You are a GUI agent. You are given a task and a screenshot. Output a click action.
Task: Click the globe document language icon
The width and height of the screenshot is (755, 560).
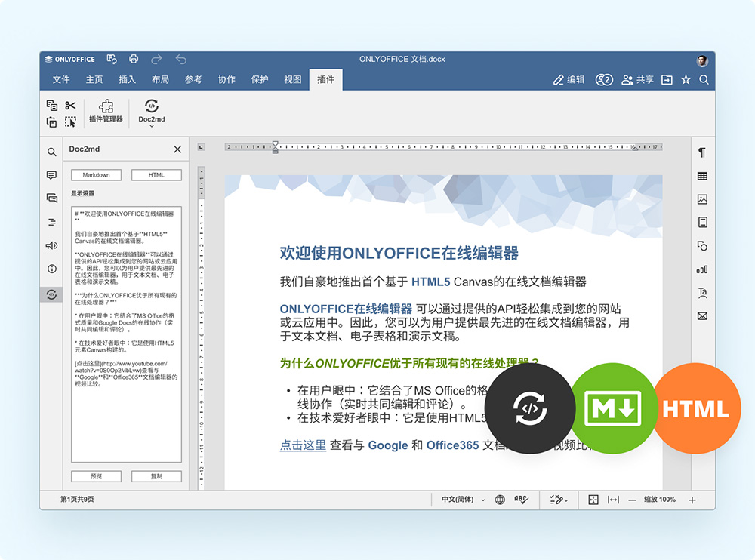501,500
